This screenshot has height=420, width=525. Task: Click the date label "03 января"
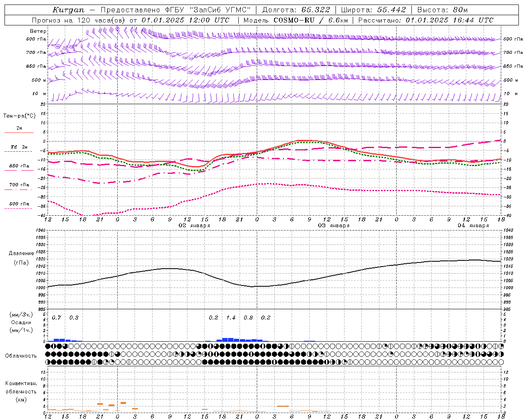(x=334, y=226)
